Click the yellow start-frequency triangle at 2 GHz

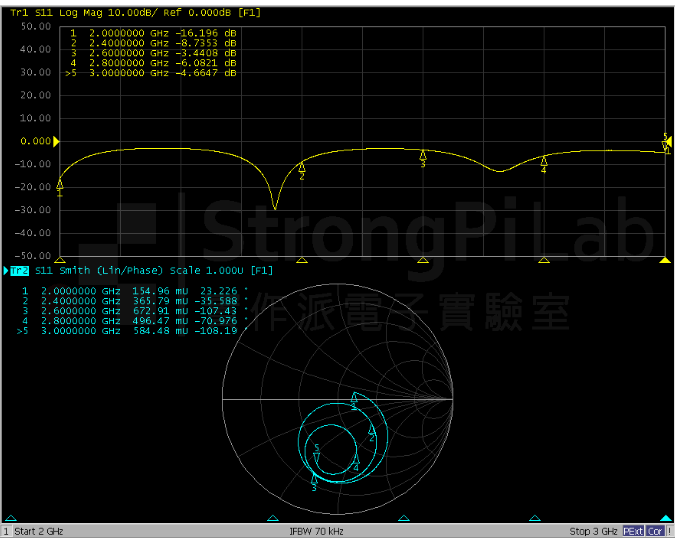(60, 260)
